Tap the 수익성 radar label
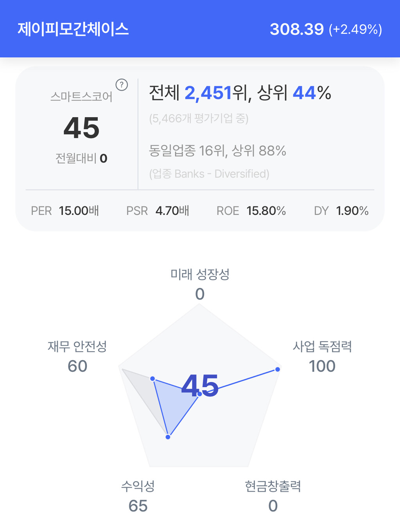This screenshot has height=532, width=400. [x=138, y=486]
